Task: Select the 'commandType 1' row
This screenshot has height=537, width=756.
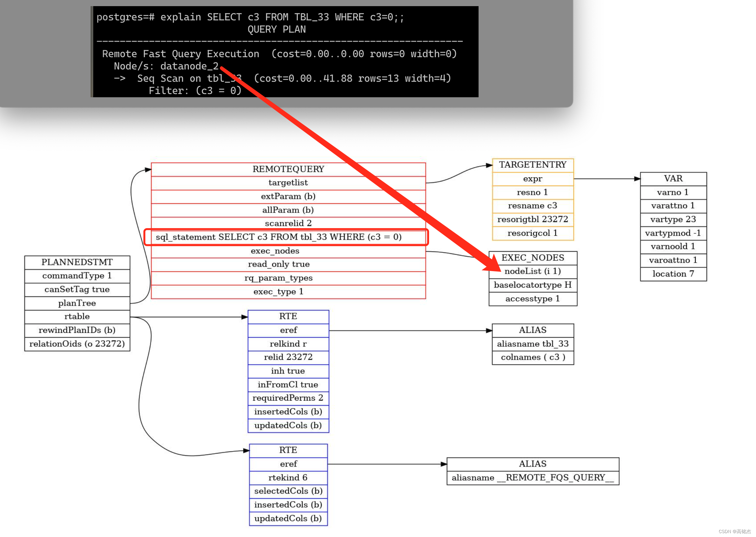Action: point(77,276)
